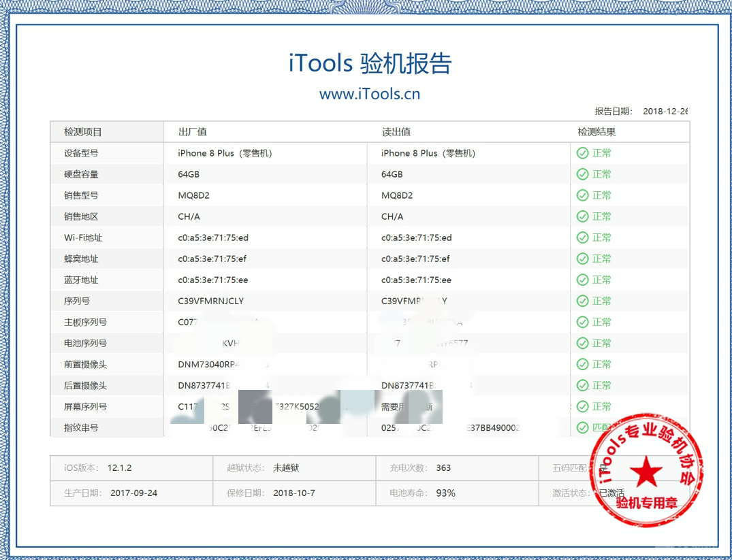The height and width of the screenshot is (560, 732).
Task: Click the 出厂值 column header
Action: click(x=192, y=132)
